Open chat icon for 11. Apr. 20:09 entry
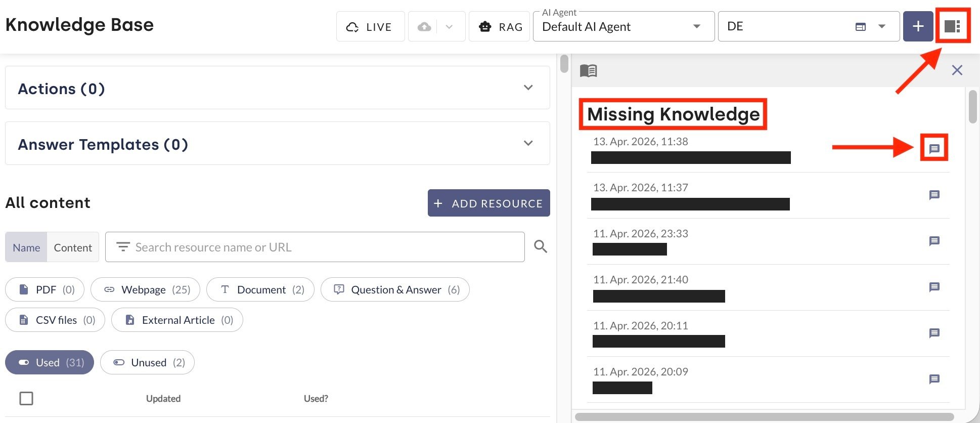The height and width of the screenshot is (423, 980). (934, 379)
